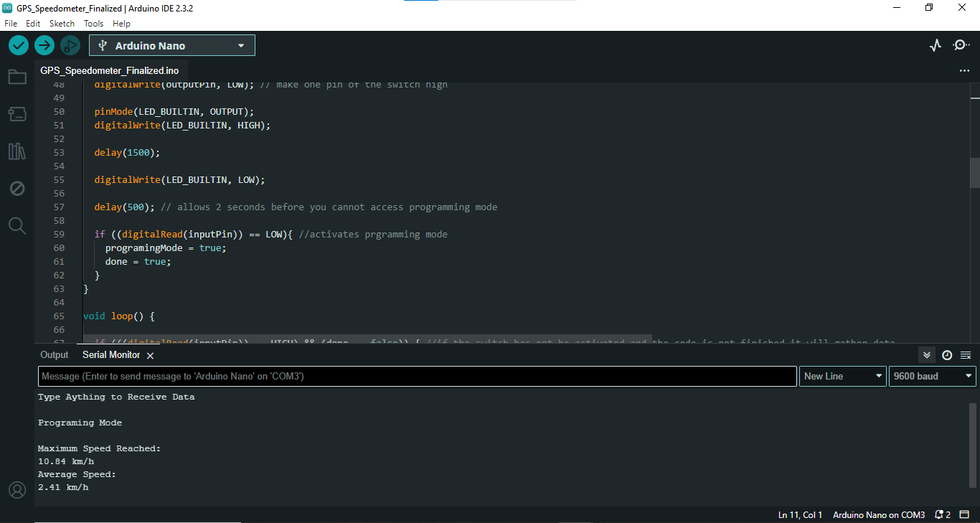Click Maximum Speed Reached: output line

(100, 448)
